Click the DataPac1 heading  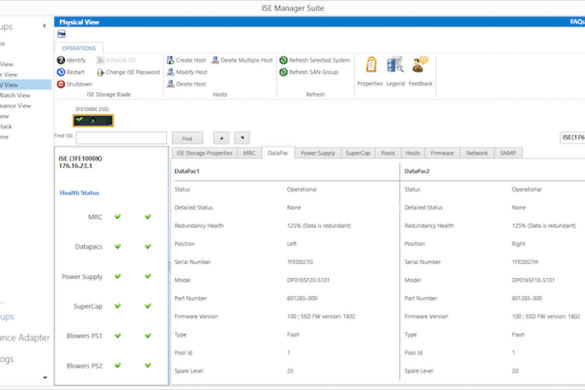[x=187, y=171]
